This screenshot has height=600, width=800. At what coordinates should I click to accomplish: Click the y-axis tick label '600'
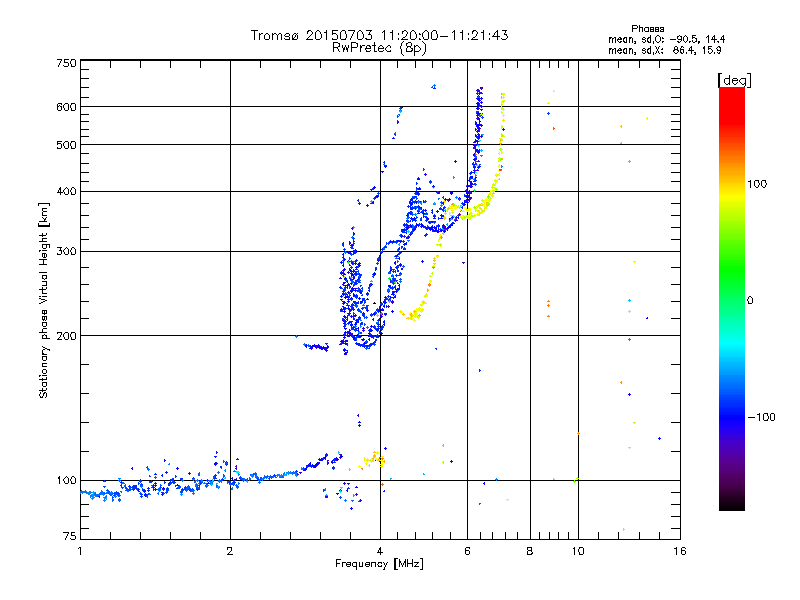point(67,107)
